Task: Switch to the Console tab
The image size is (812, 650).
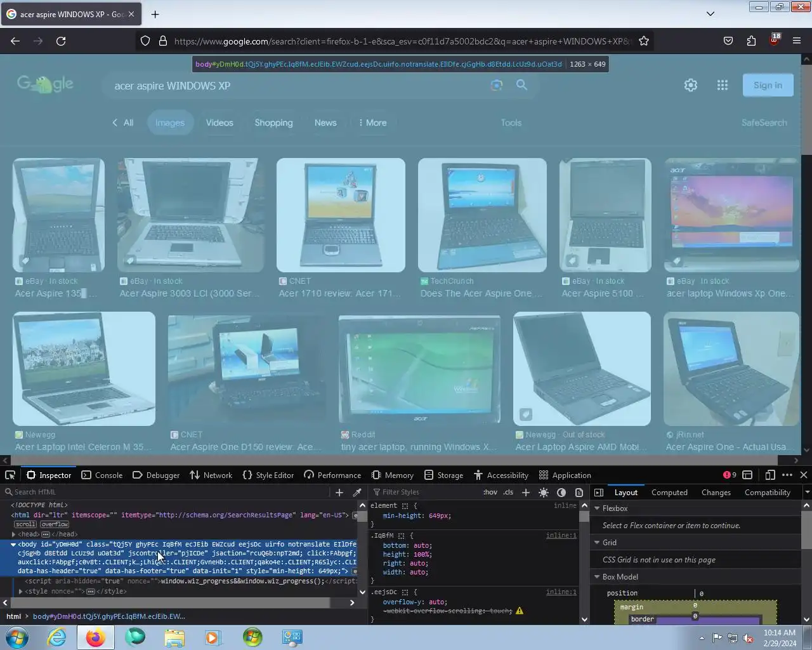Action: click(102, 475)
